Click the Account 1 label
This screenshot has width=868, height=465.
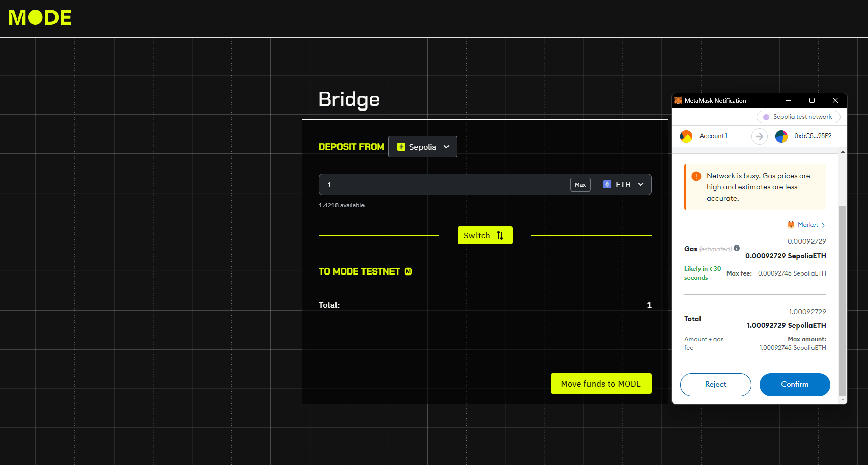pyautogui.click(x=713, y=136)
